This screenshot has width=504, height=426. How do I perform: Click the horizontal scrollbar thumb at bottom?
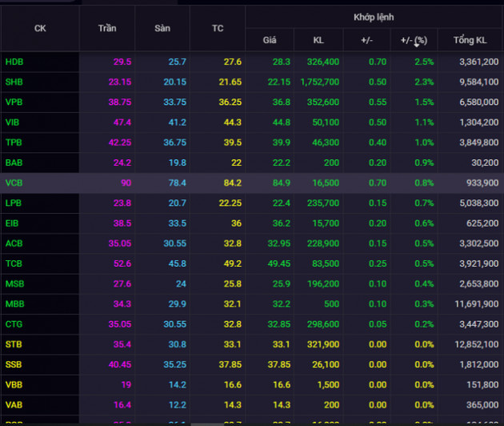pyautogui.click(x=207, y=424)
